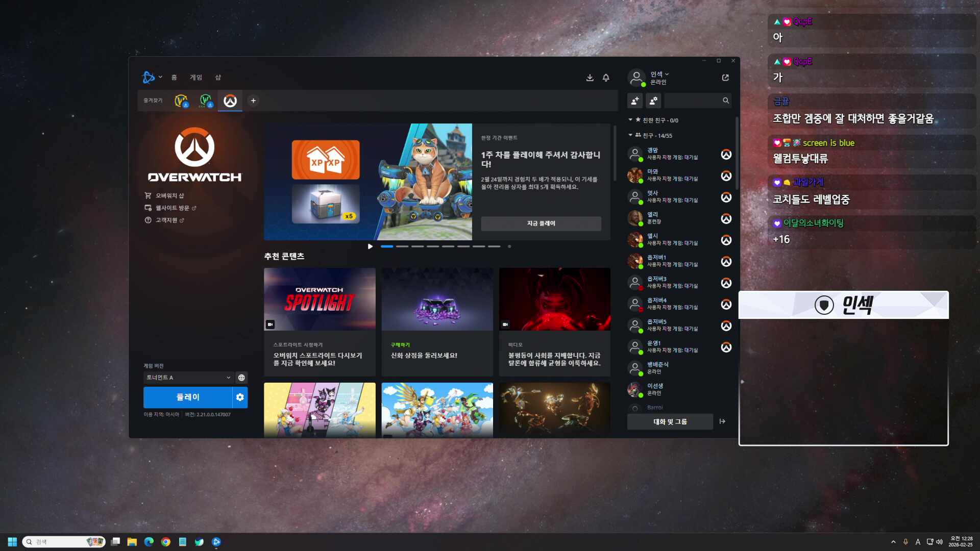Add a game to favorites bar
The image size is (980, 551).
coord(253,101)
